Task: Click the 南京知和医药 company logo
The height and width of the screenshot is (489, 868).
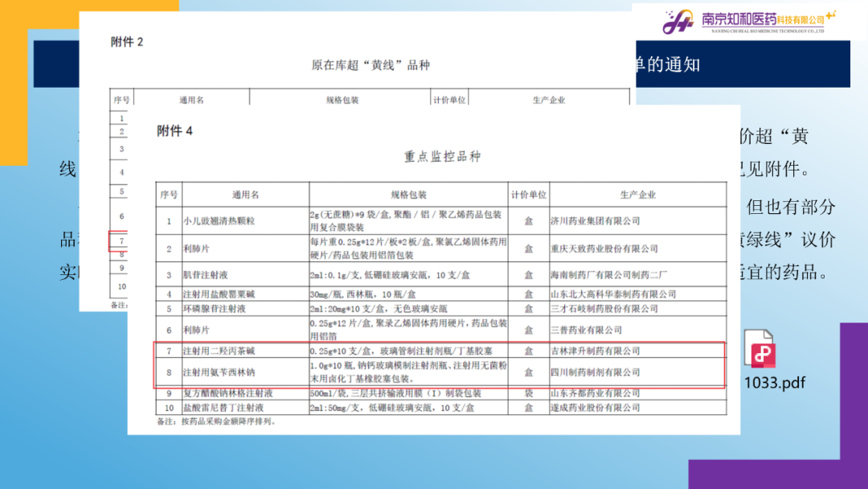Action: tap(749, 22)
